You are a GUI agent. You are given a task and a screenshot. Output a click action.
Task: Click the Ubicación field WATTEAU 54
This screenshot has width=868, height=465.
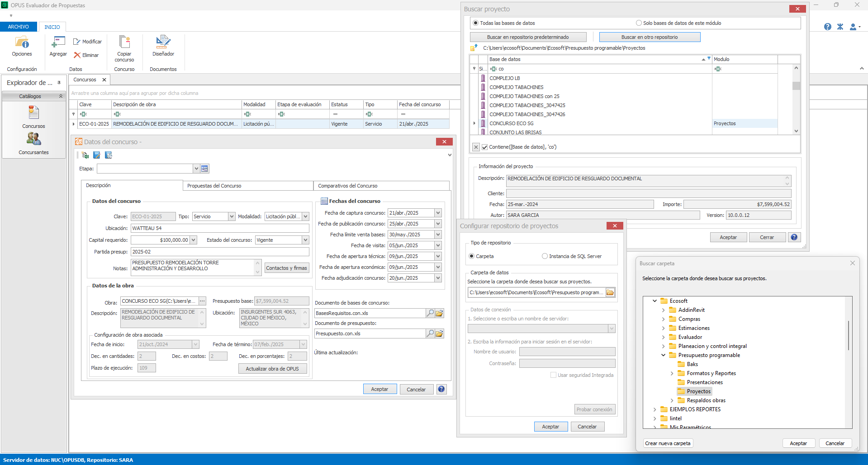click(220, 228)
